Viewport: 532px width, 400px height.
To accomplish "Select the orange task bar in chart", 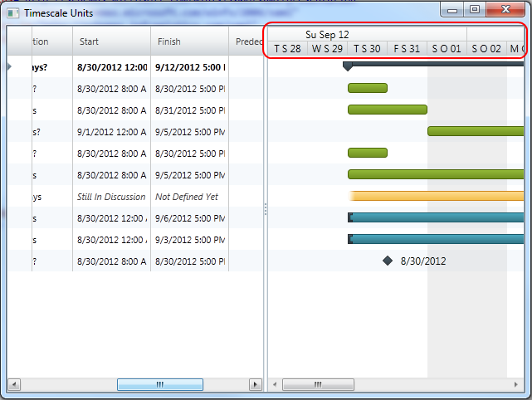I will point(437,196).
